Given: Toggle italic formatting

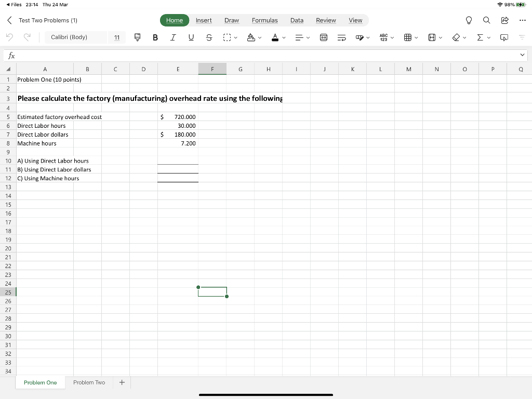Looking at the screenshot, I should (x=173, y=37).
